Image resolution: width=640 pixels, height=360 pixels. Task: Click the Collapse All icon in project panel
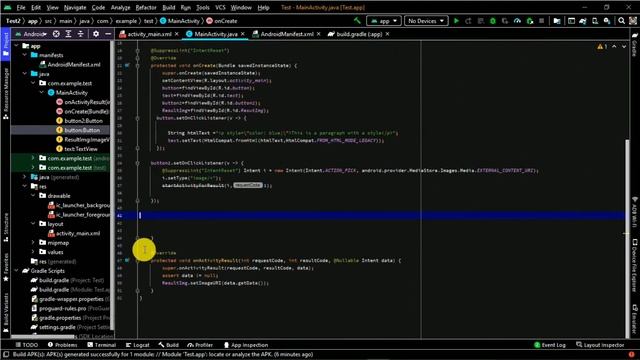point(81,34)
